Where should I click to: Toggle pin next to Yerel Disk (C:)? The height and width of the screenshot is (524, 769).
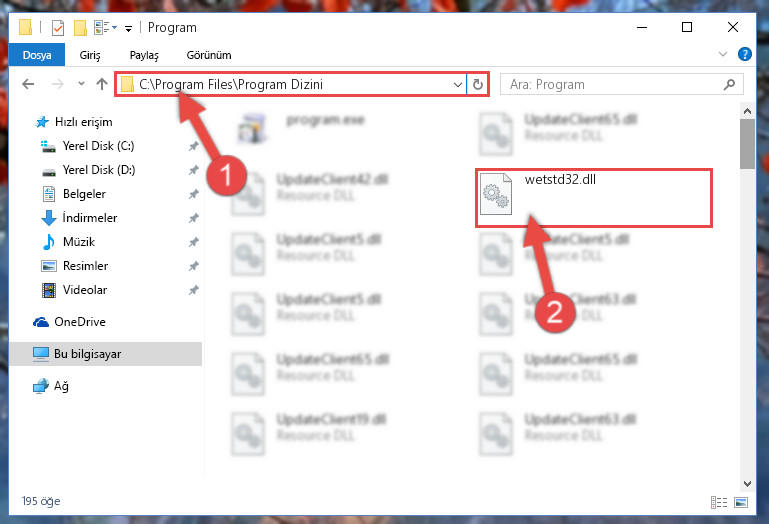coord(194,146)
